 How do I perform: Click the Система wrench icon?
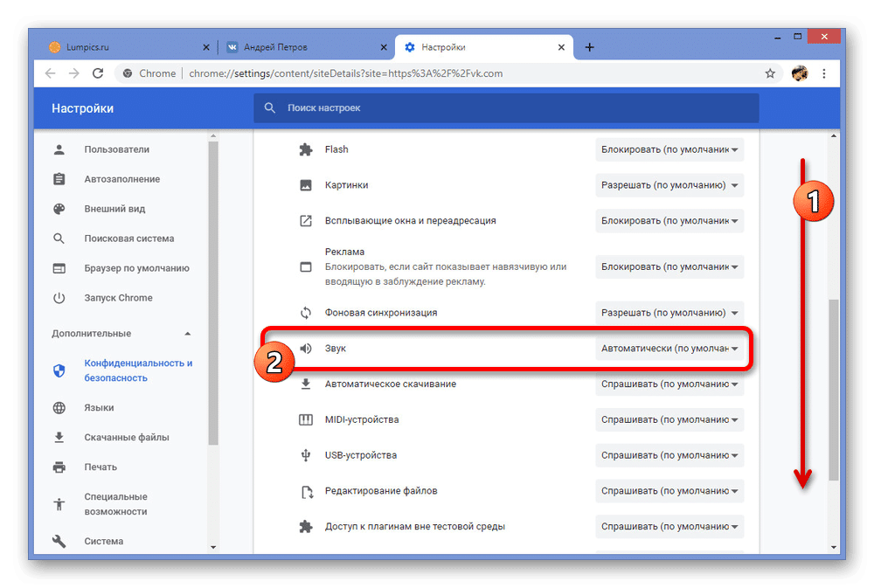point(59,541)
